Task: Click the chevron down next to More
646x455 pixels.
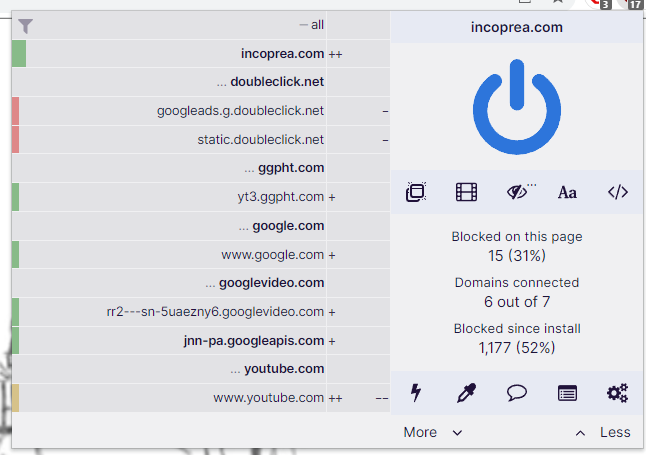Action: (457, 433)
